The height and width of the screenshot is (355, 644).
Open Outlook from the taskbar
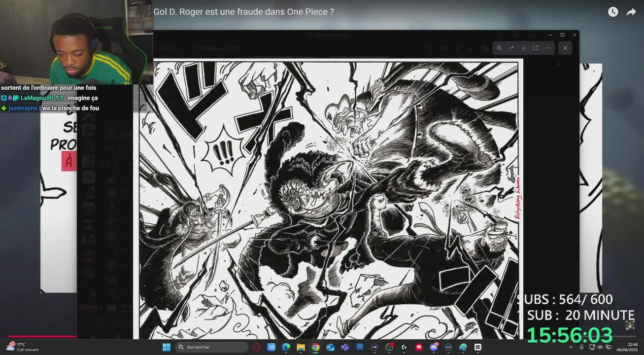330,347
